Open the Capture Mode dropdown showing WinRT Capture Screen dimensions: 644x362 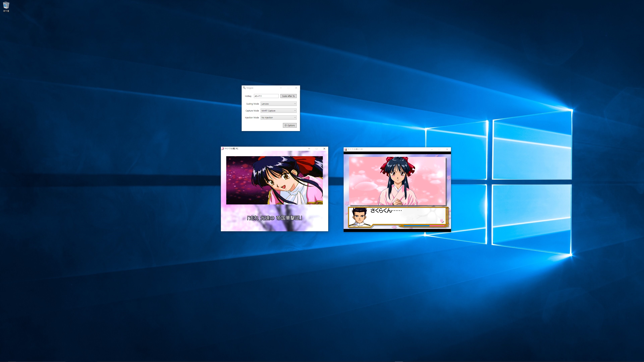279,111
